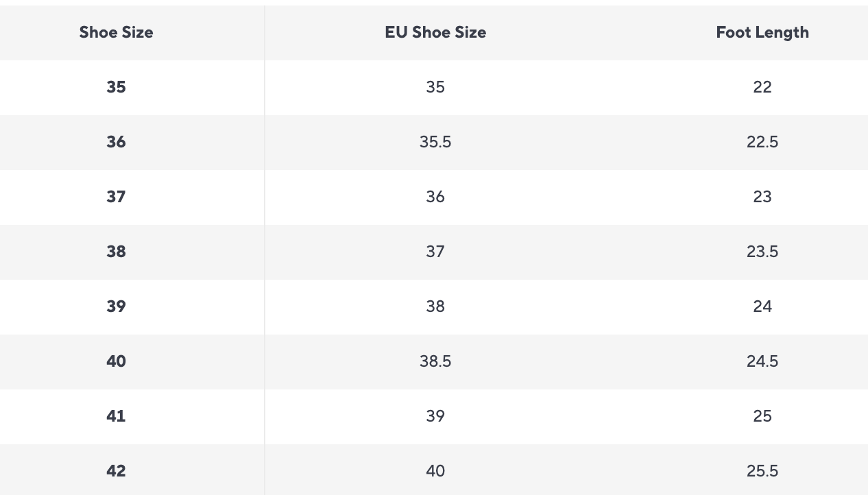Click EU shoe size value 39
868x495 pixels.
pyautogui.click(x=435, y=416)
